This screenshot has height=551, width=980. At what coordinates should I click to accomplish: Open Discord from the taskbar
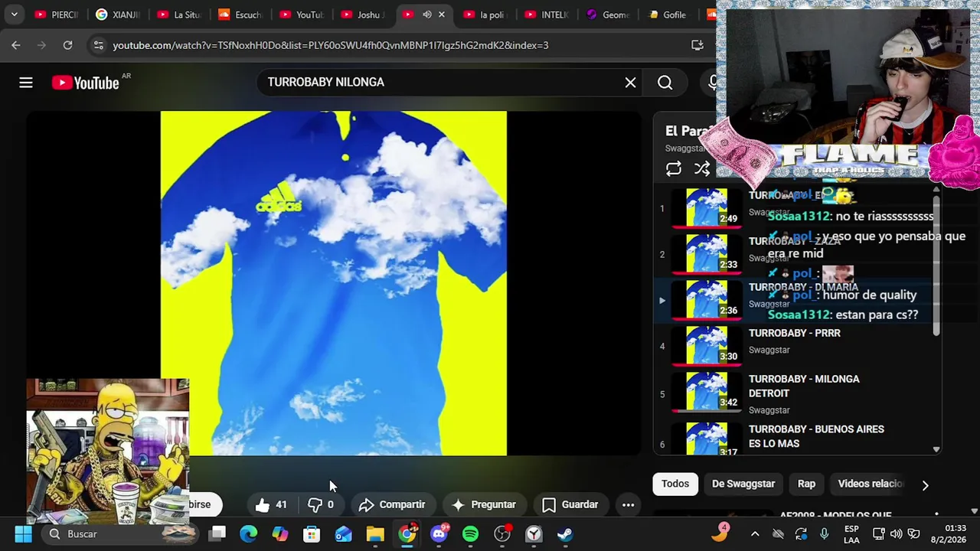(x=439, y=534)
